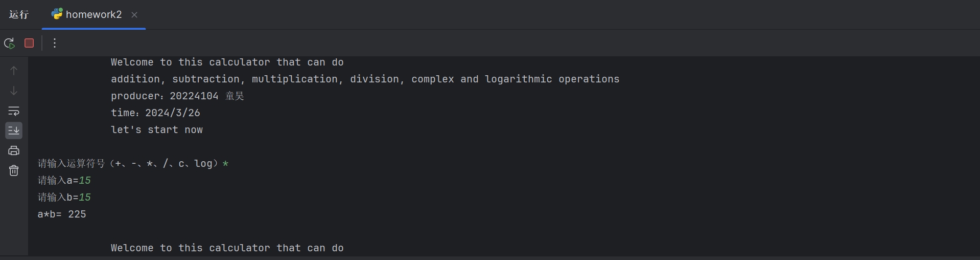
Task: Open the 运行 tool window label
Action: click(19, 14)
